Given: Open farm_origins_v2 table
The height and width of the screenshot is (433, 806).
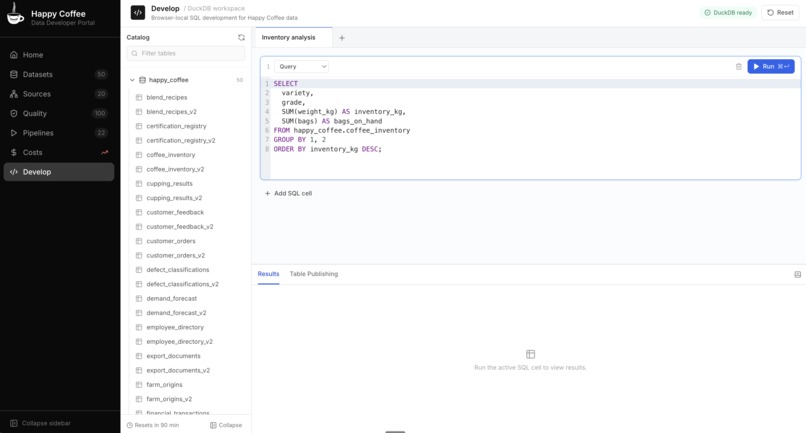Looking at the screenshot, I should point(169,400).
